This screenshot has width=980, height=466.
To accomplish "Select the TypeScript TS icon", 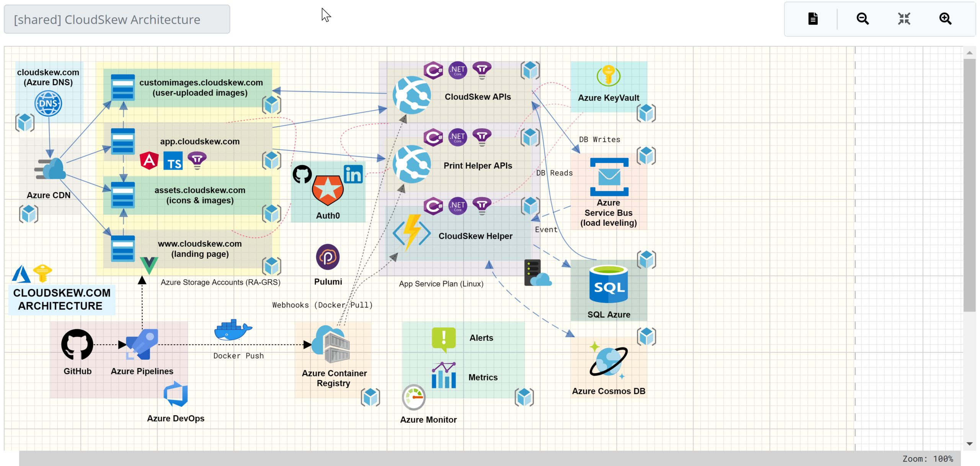I will point(173,161).
